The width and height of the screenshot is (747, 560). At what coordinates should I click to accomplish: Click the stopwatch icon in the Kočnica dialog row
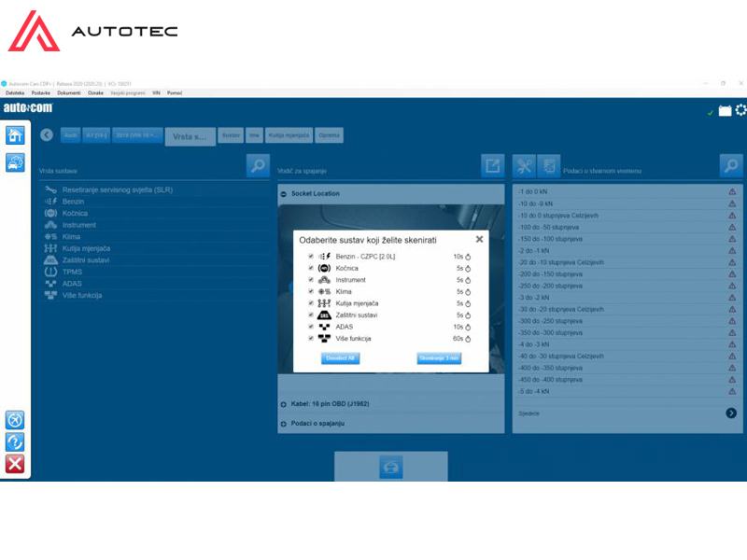pyautogui.click(x=468, y=269)
